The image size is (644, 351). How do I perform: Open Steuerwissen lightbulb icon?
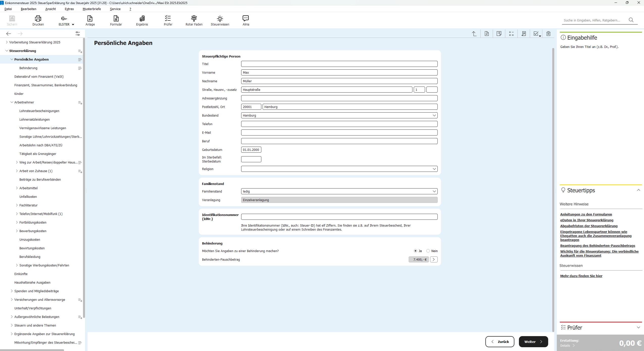point(220,18)
